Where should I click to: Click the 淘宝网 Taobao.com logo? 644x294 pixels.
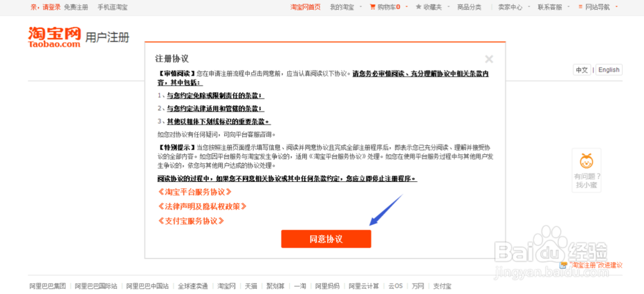[x=55, y=37]
